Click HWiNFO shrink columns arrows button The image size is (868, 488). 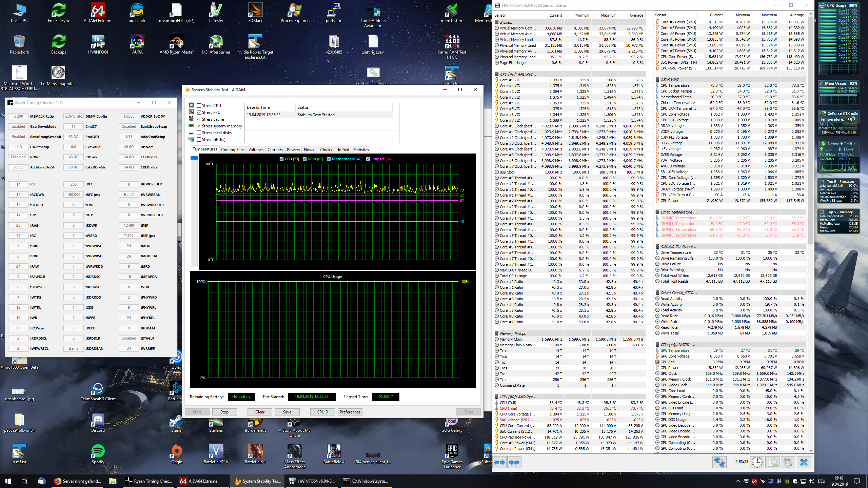point(514,462)
